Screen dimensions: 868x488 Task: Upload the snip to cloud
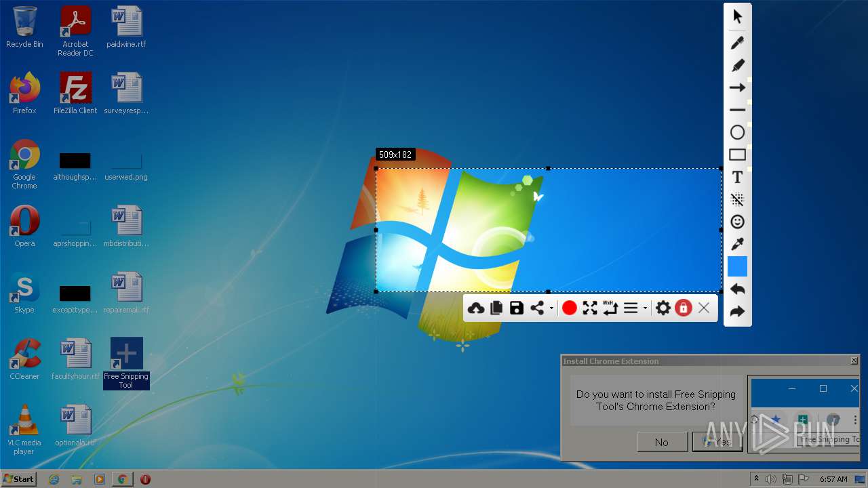click(x=476, y=308)
